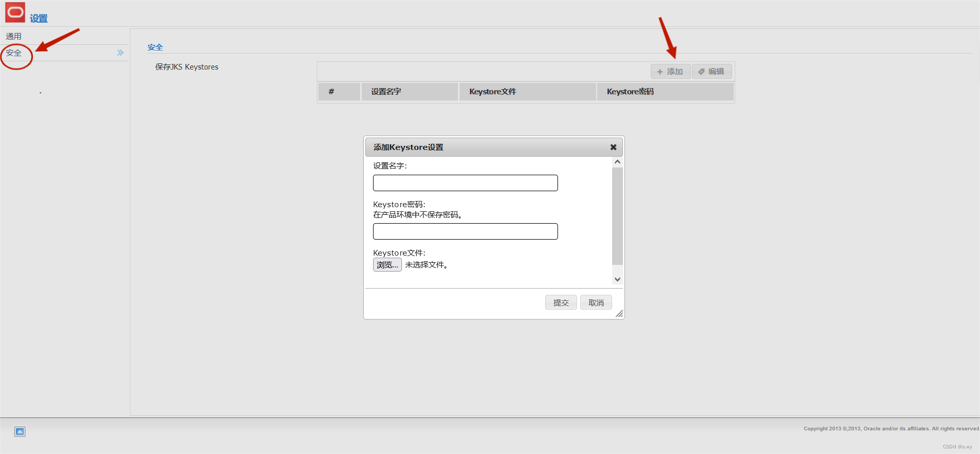Click the dialog resize grip icon
980x454 pixels.
[x=619, y=314]
